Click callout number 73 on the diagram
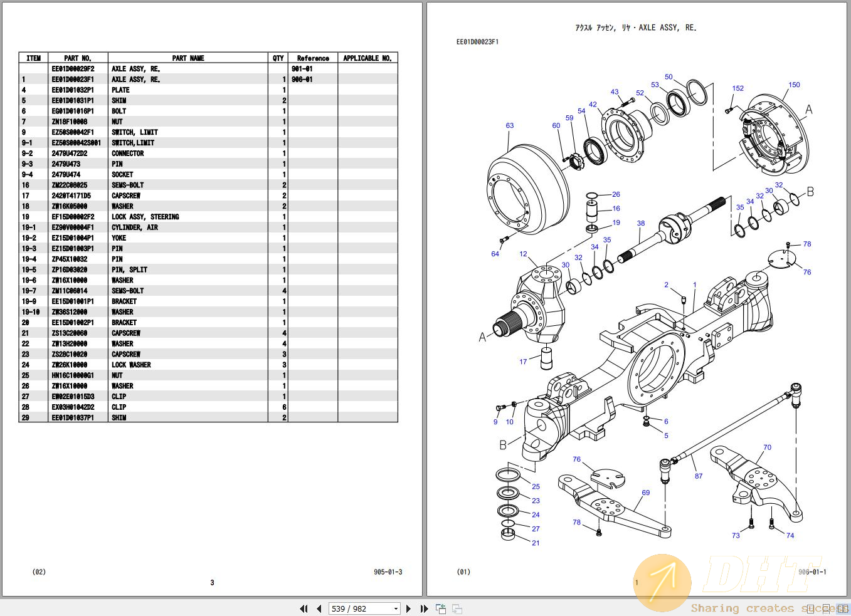This screenshot has height=616, width=851. [x=736, y=535]
